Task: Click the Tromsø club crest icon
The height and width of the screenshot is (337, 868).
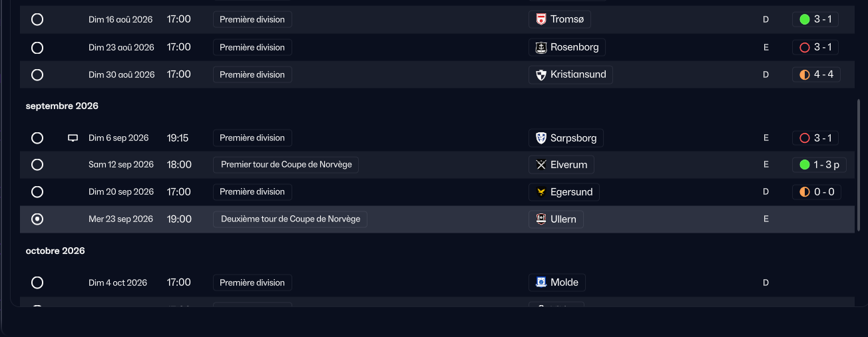Action: click(541, 19)
